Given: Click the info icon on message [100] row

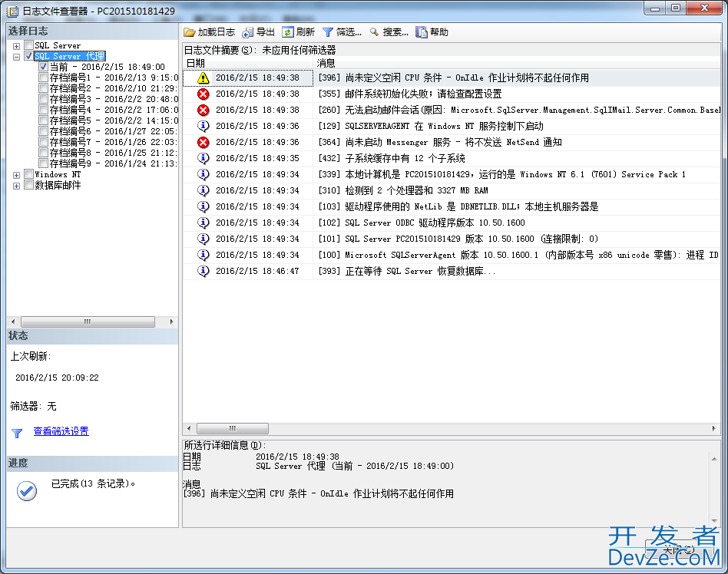Looking at the screenshot, I should coord(203,255).
